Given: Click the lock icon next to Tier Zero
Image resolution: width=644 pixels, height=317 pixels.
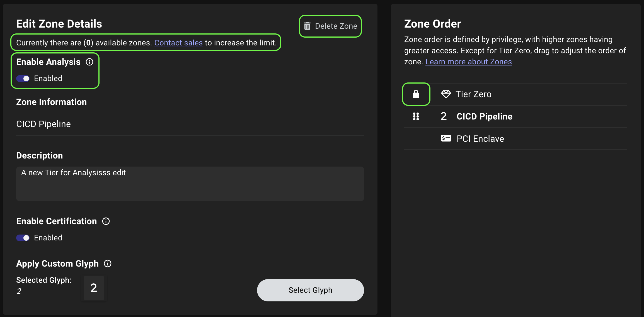Looking at the screenshot, I should click(x=416, y=94).
